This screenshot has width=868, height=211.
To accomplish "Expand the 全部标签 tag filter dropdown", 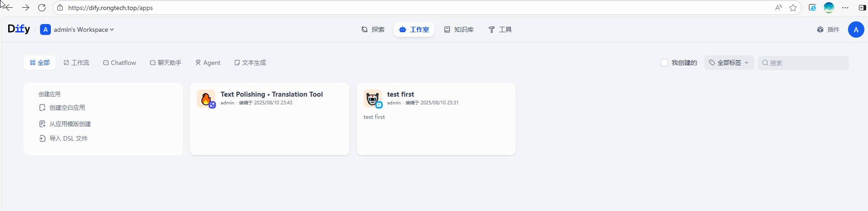I will point(729,63).
